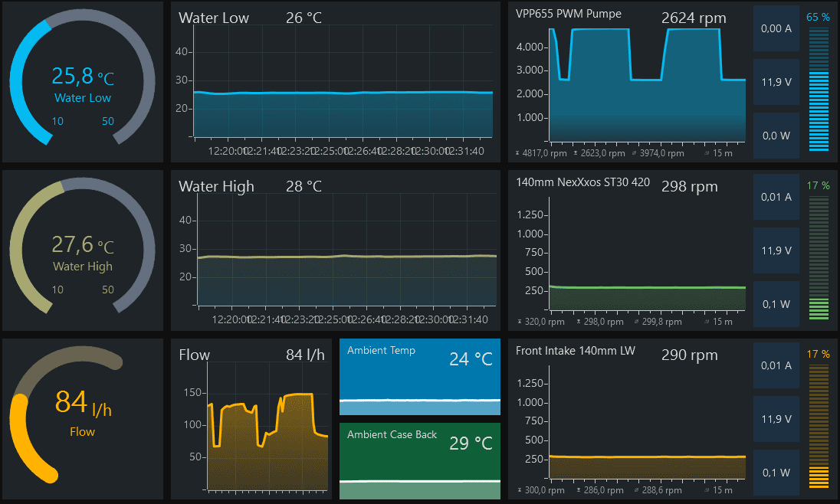
Task: Click the green 17 % NexXxos power bar
Action: click(819, 258)
